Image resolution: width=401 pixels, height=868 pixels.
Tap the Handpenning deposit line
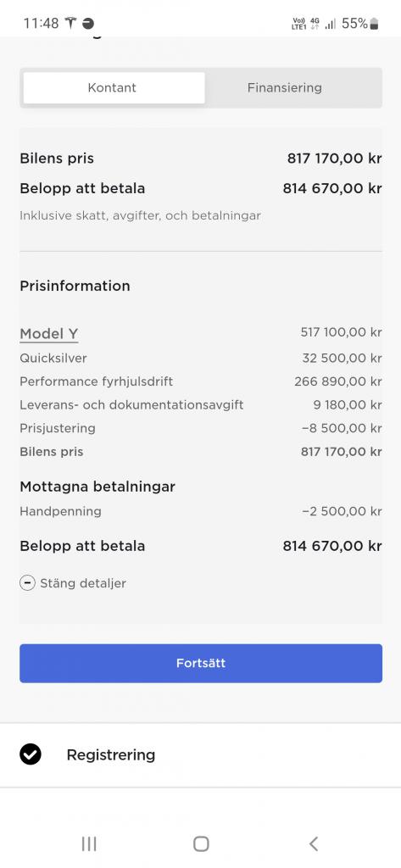coord(201,511)
